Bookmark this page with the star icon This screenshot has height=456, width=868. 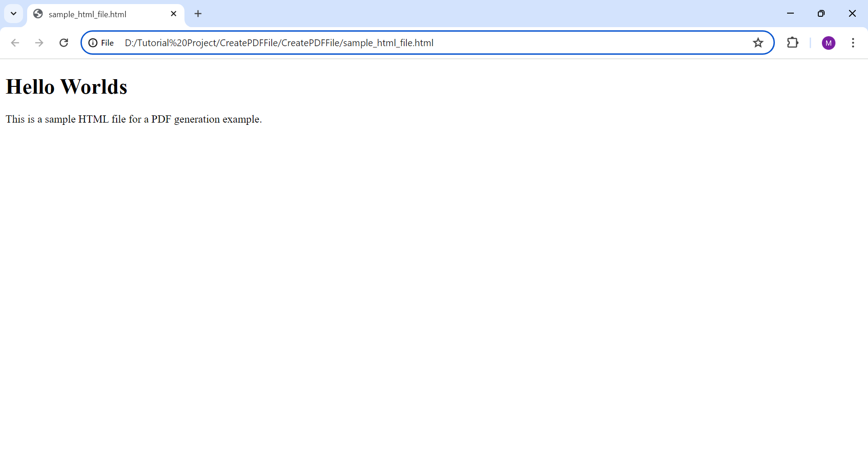coord(758,43)
